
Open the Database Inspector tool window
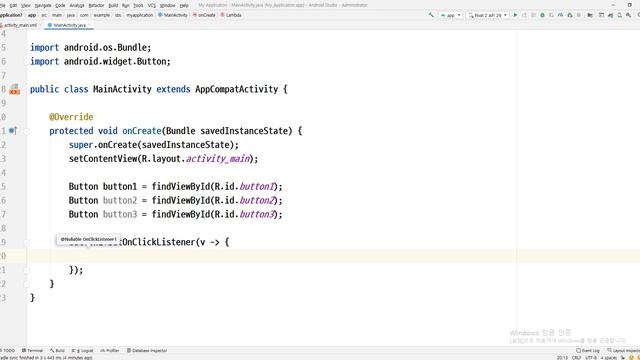point(147,351)
